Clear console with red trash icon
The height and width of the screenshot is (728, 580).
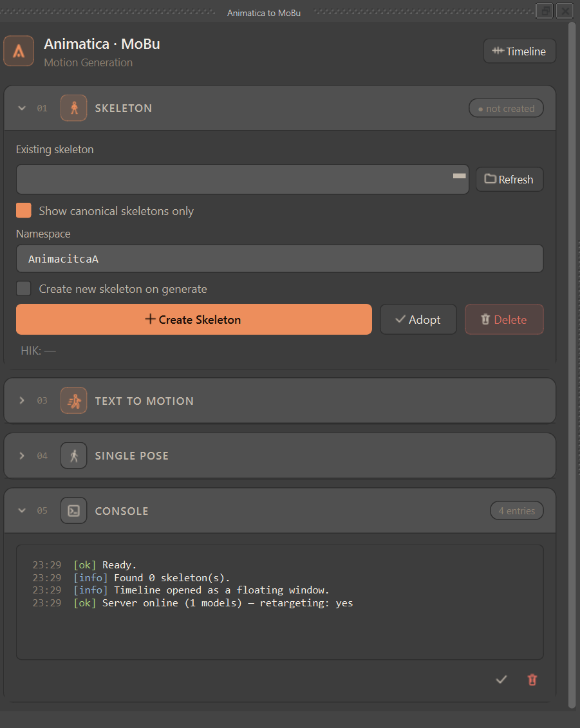(x=532, y=680)
